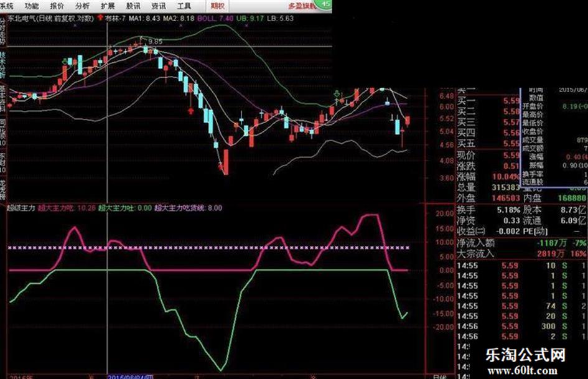Viewport: 588px width, 379px height.
Task: Click the 布林-7 indicator name
Action: (x=115, y=18)
